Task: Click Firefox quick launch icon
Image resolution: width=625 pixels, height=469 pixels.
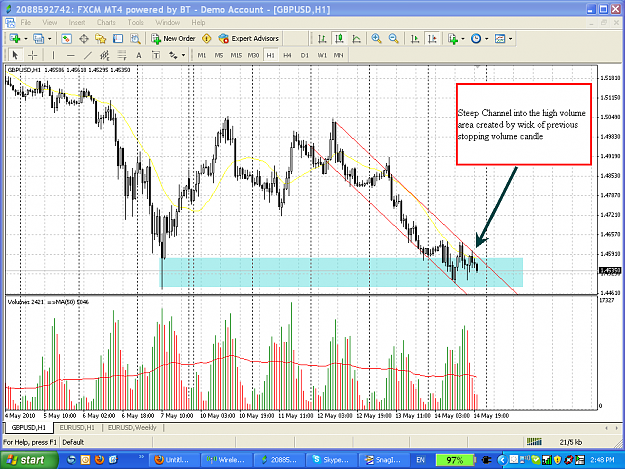Action: click(99, 460)
